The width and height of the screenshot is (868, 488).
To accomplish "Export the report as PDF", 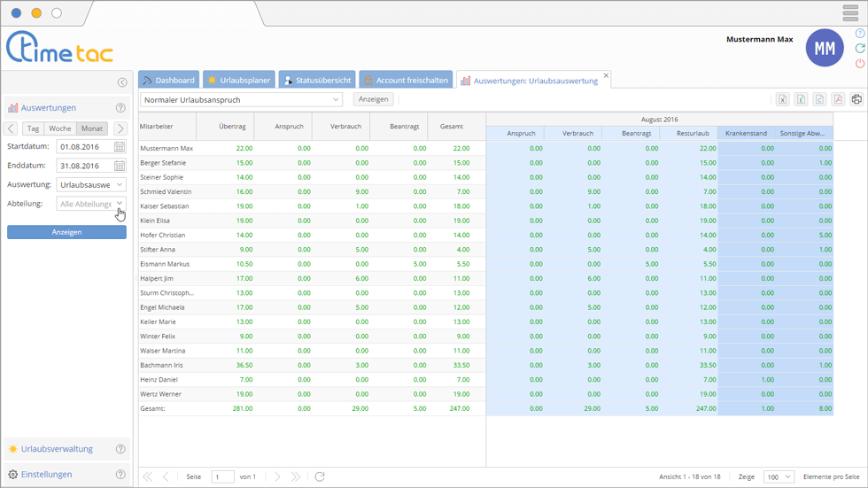I will click(x=838, y=99).
